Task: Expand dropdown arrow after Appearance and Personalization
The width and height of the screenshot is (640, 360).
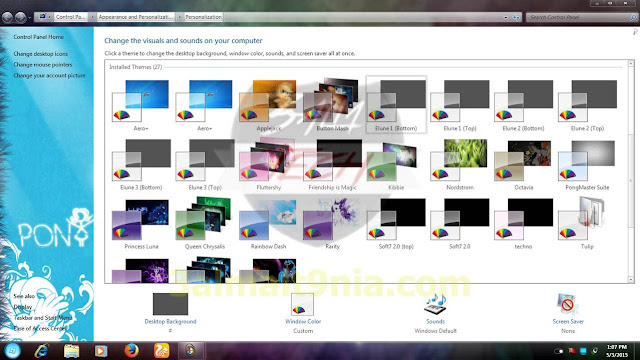Action: tap(180, 17)
